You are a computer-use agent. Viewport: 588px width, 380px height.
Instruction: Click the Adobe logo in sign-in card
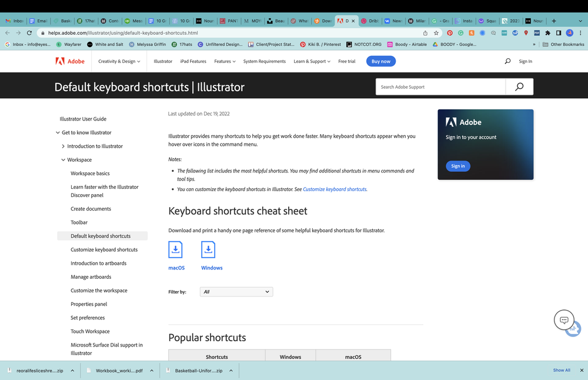point(463,122)
